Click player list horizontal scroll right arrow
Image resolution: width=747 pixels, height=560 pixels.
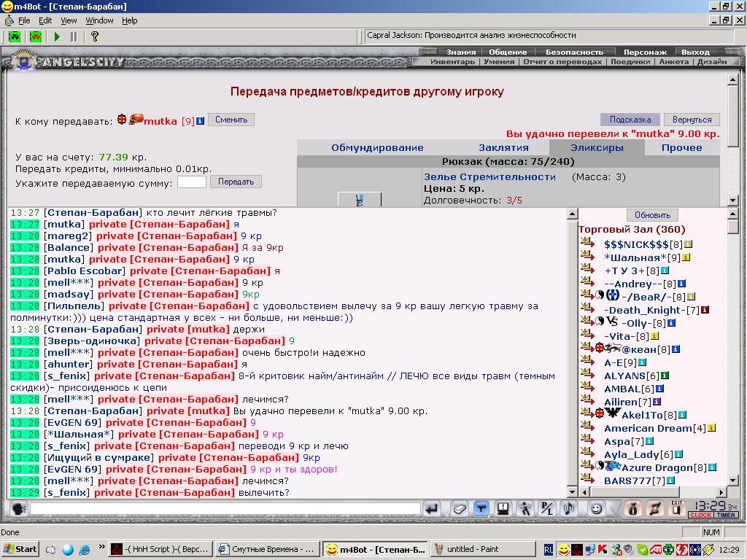point(721,492)
